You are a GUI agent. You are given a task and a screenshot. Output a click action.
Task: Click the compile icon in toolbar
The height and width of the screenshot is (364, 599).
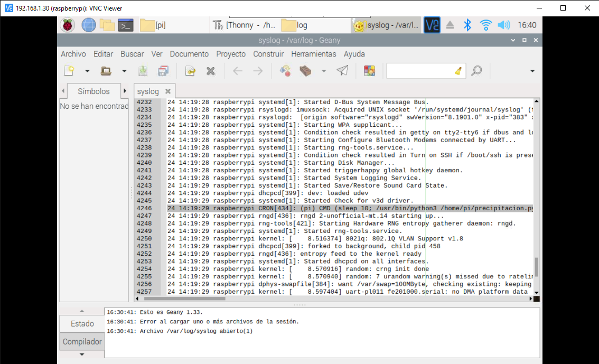[285, 71]
